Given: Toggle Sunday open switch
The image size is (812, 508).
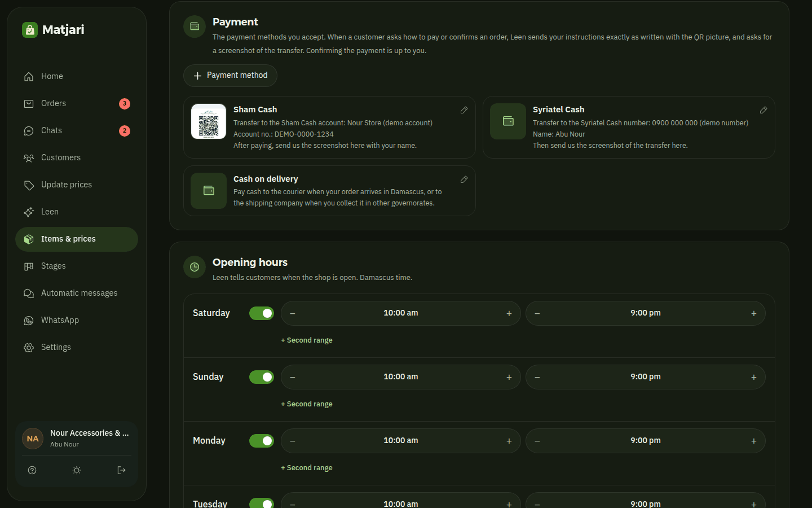Looking at the screenshot, I should 262,377.
